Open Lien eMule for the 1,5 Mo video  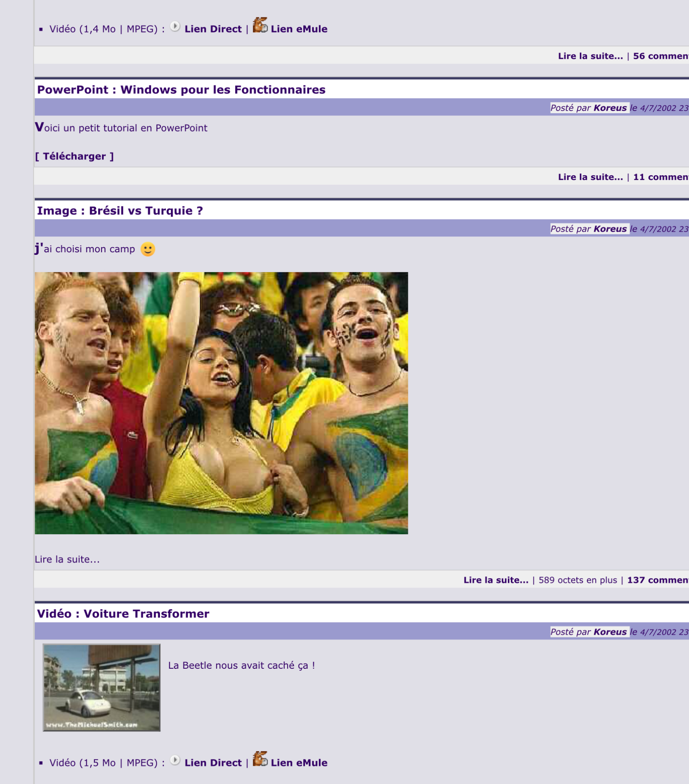[x=299, y=763]
